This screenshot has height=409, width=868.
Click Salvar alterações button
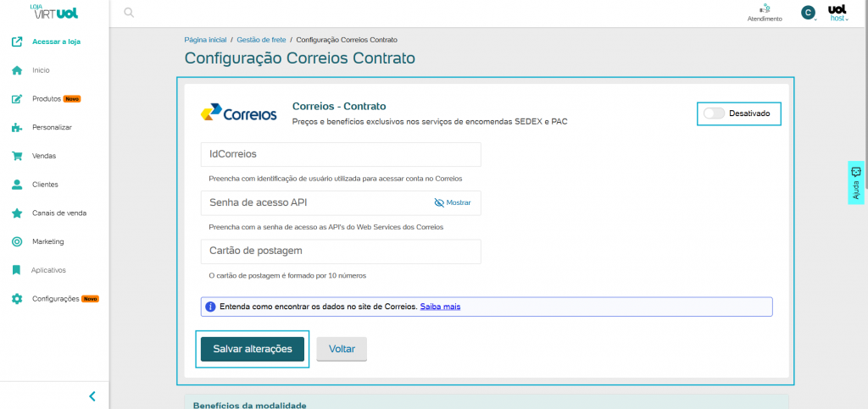pos(253,349)
